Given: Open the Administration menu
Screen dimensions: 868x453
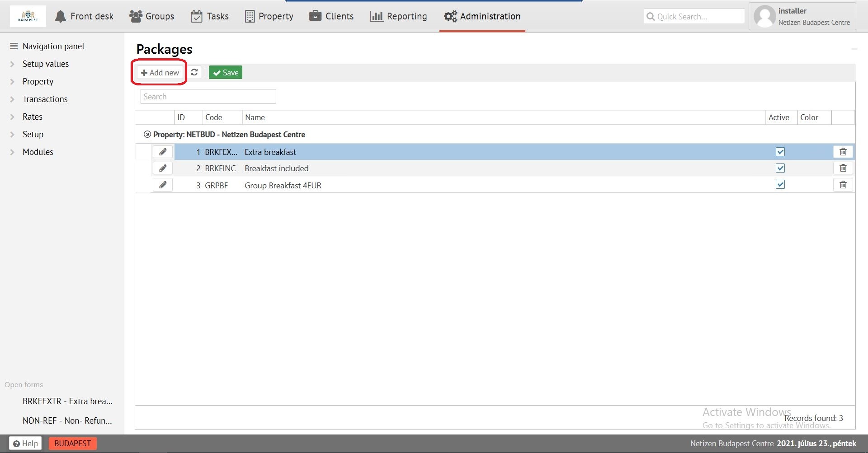Looking at the screenshot, I should 482,16.
